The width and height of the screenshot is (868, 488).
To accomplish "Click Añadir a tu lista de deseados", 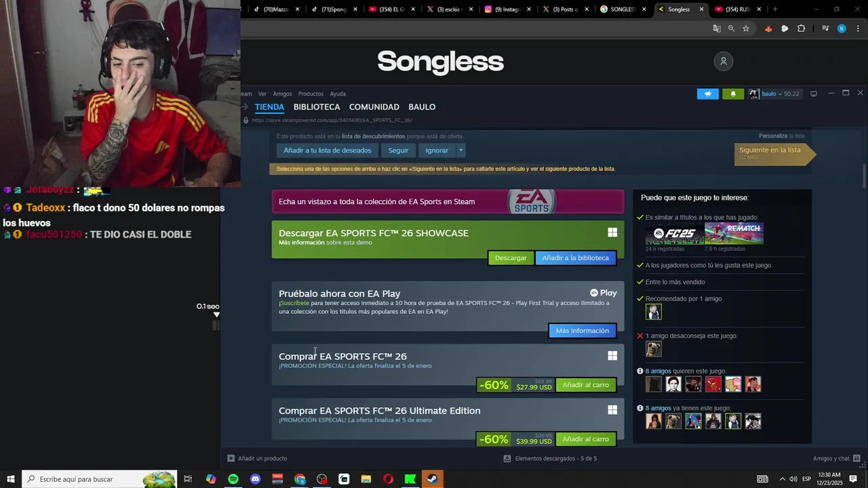I will (x=328, y=150).
